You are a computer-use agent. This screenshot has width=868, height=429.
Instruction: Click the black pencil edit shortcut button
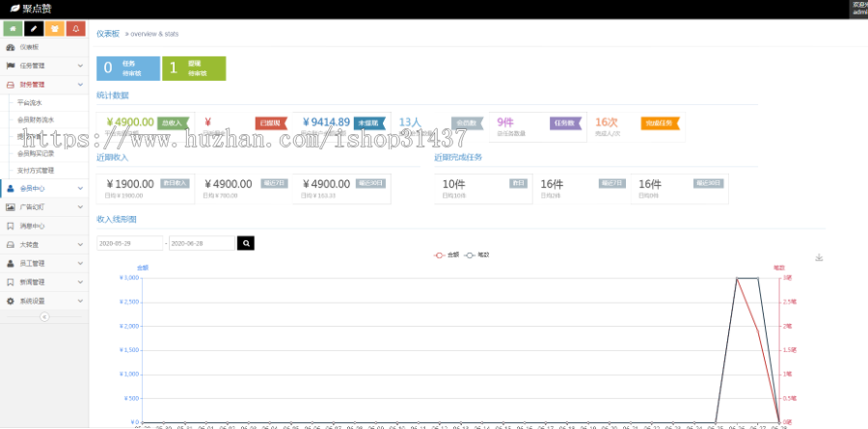34,28
